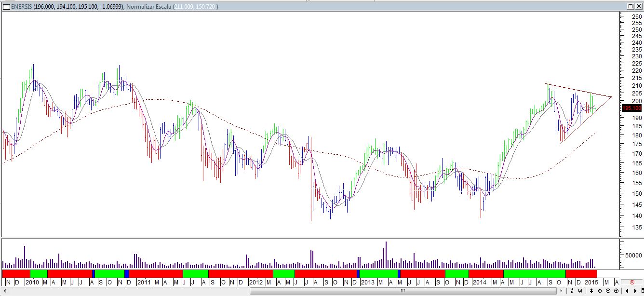
Task: Close the ENERSIS chart window
Action: coord(639,6)
